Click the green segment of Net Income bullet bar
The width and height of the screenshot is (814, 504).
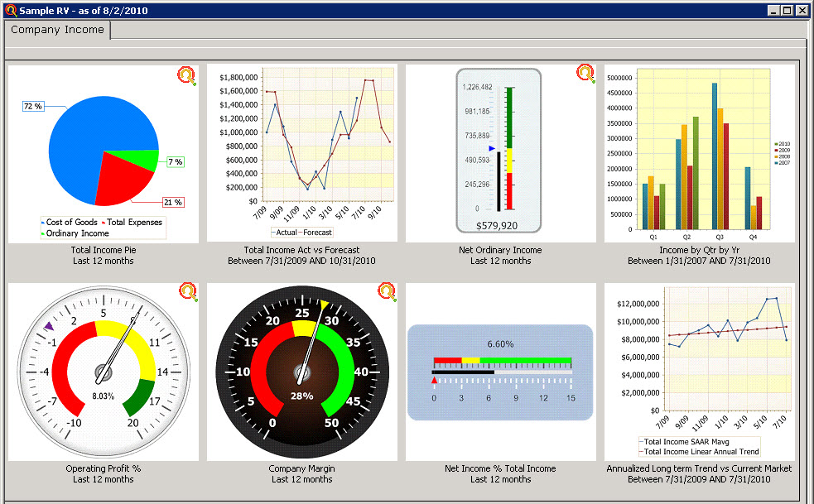coord(526,360)
